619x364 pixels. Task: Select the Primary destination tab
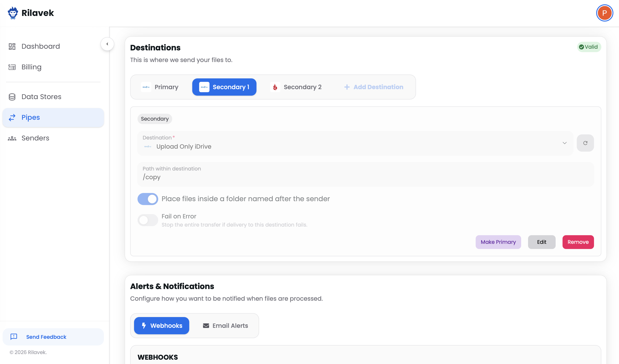pyautogui.click(x=160, y=87)
